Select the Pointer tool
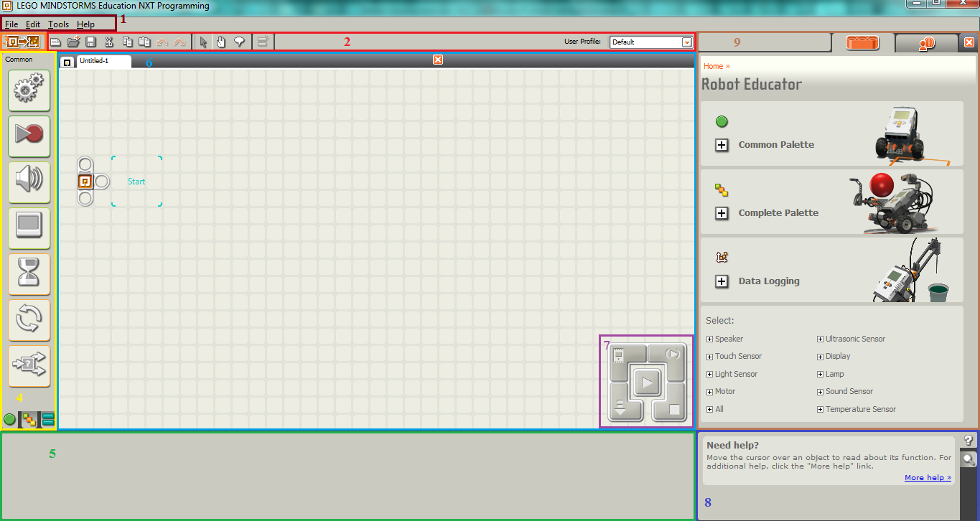This screenshot has height=521, width=980. pyautogui.click(x=203, y=42)
